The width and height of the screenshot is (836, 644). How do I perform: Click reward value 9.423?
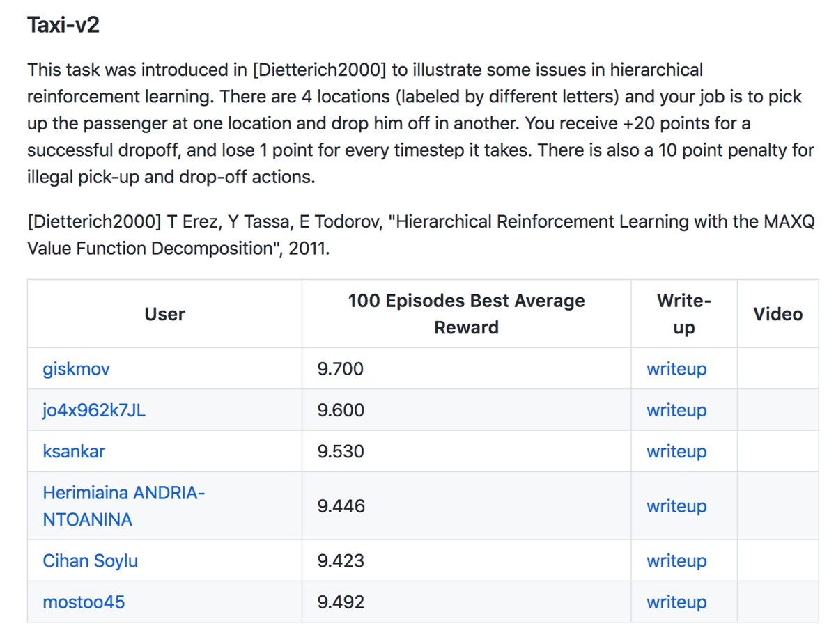(x=340, y=560)
